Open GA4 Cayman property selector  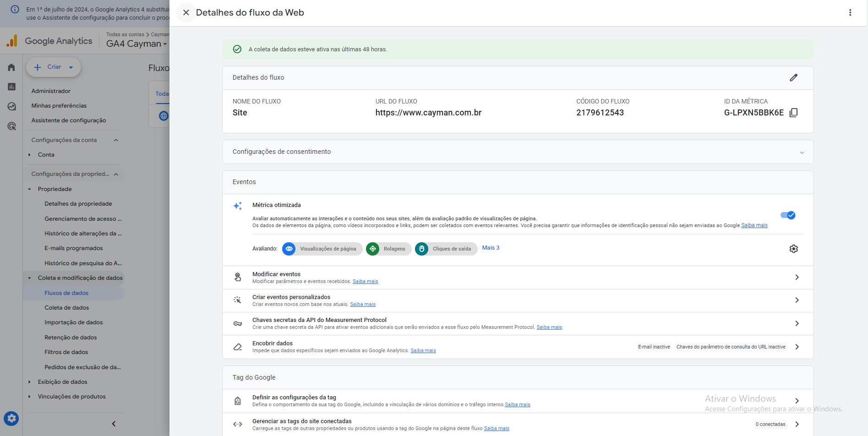point(136,44)
